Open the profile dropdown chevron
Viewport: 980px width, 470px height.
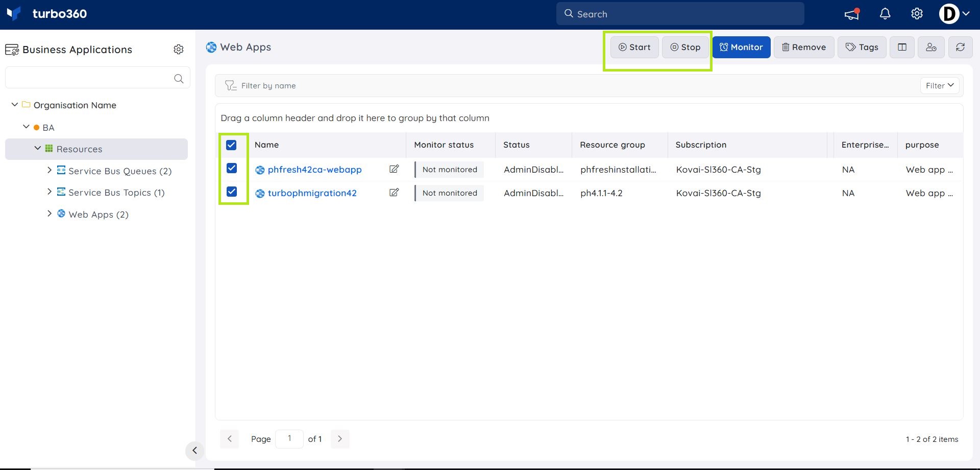(x=966, y=14)
